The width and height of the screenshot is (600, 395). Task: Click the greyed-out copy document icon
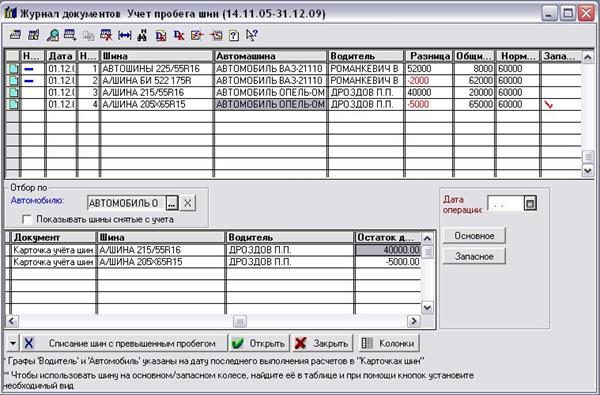point(88,36)
